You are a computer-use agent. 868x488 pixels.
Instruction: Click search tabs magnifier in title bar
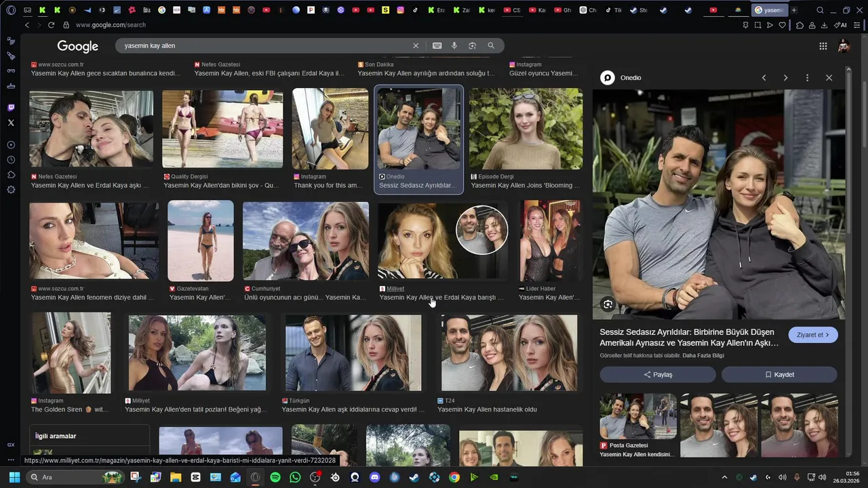coord(820,10)
